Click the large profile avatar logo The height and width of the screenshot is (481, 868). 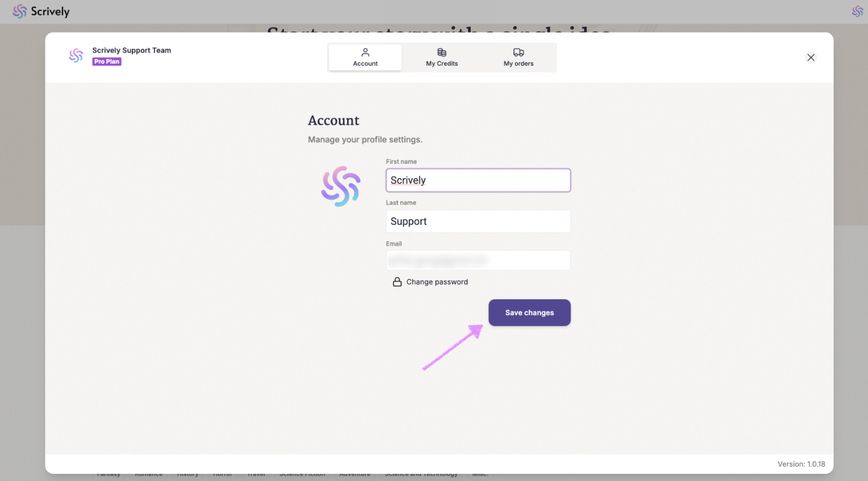point(341,186)
